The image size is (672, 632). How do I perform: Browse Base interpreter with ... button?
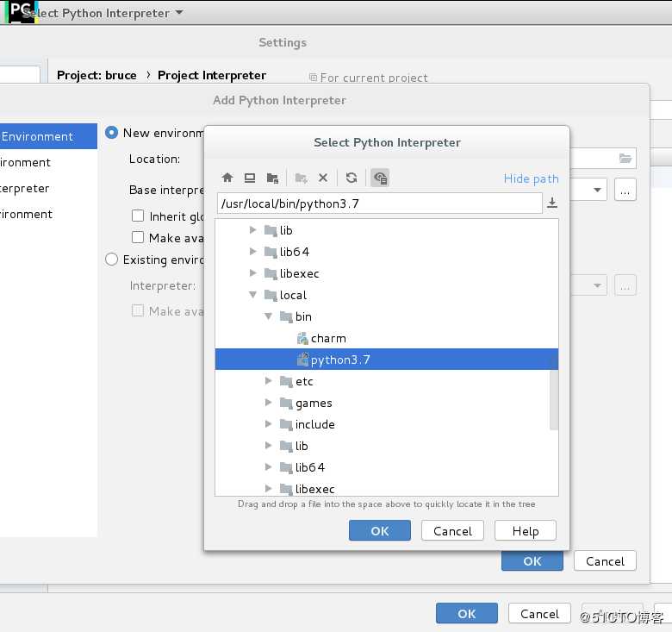625,190
